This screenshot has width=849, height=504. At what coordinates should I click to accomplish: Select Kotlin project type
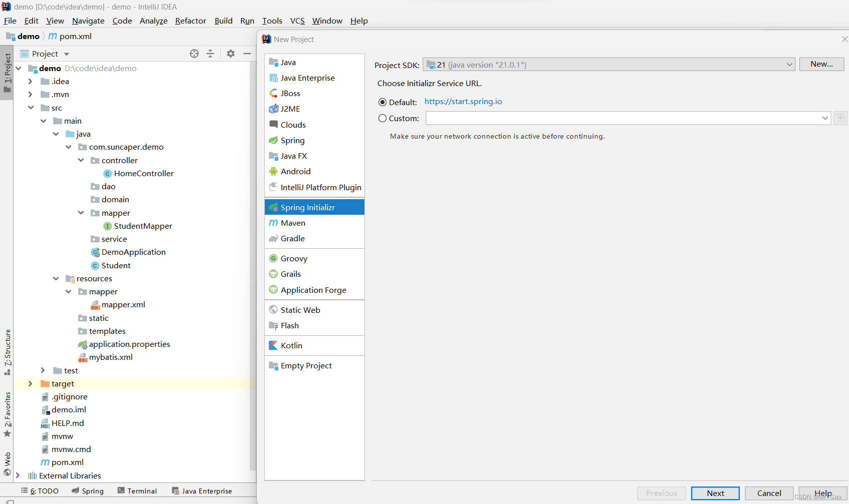click(314, 345)
